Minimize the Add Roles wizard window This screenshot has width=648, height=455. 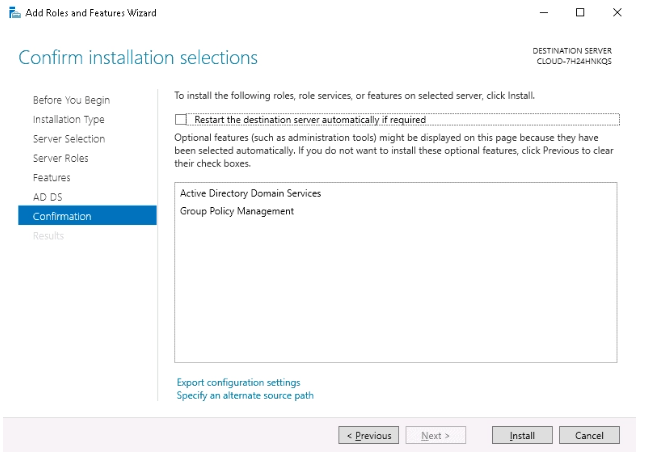544,13
